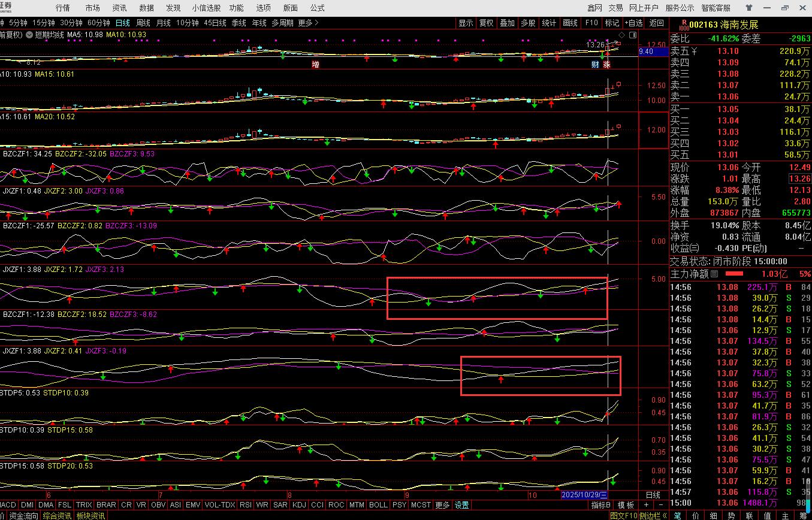
Task: Click the skin/theme shirt icon
Action: [x=749, y=8]
